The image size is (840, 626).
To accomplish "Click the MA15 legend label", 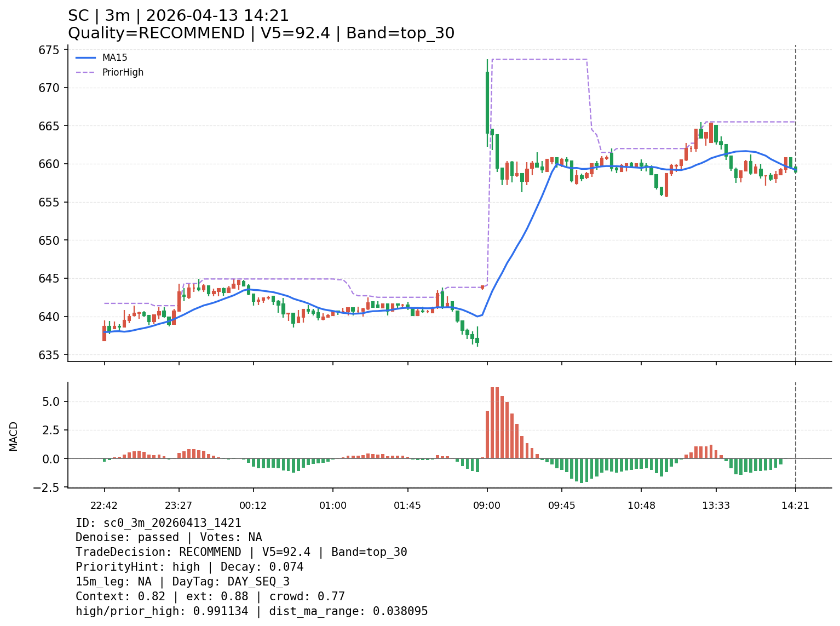I will click(x=114, y=58).
